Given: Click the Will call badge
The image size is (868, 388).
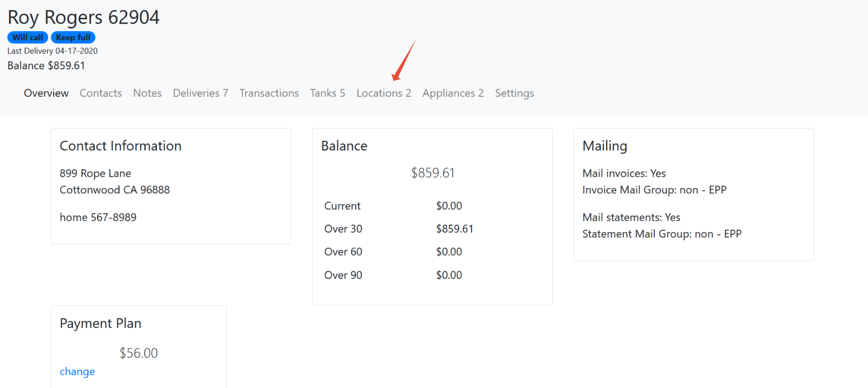Looking at the screenshot, I should [28, 38].
